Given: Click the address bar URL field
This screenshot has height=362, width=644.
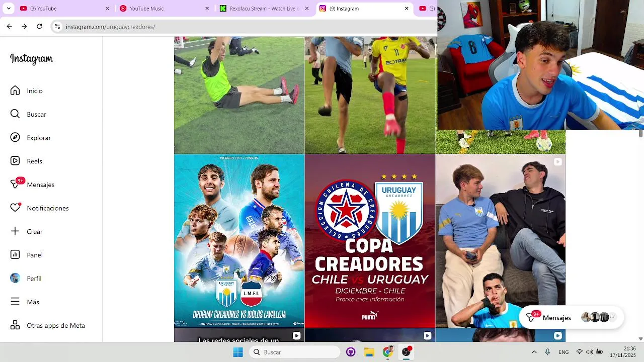Looking at the screenshot, I should [244, 27].
